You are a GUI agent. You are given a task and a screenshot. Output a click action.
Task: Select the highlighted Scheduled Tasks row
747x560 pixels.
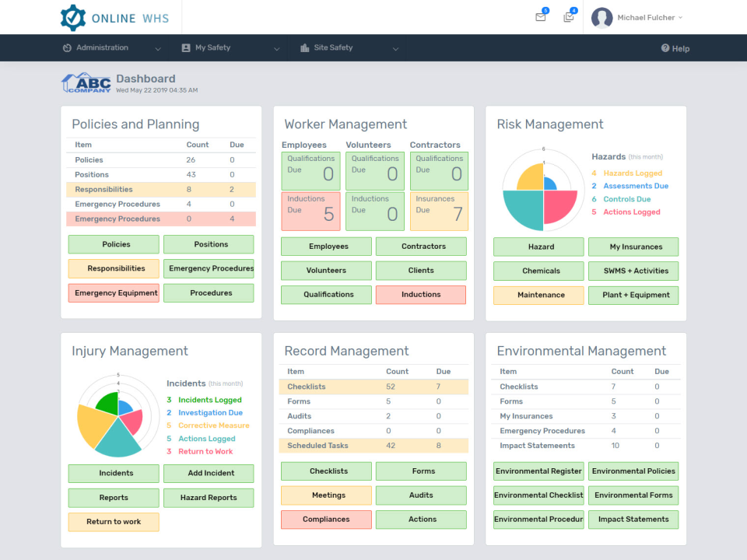click(x=373, y=445)
